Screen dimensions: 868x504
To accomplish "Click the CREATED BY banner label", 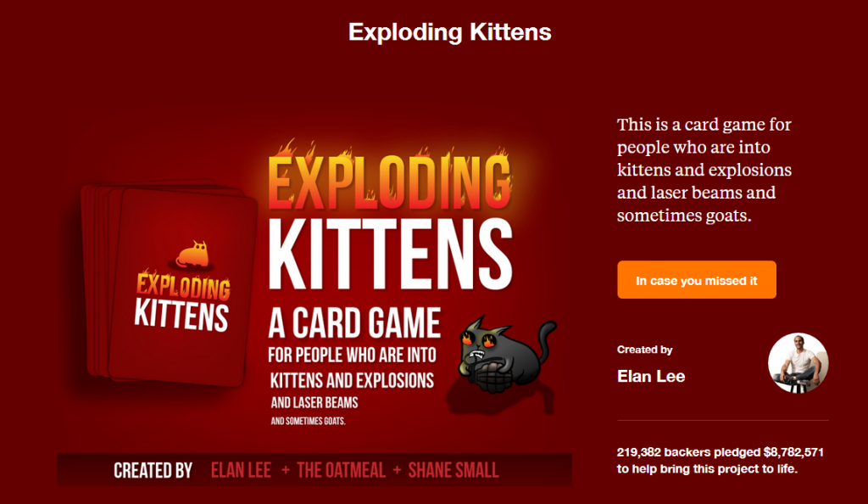I will pyautogui.click(x=153, y=470).
